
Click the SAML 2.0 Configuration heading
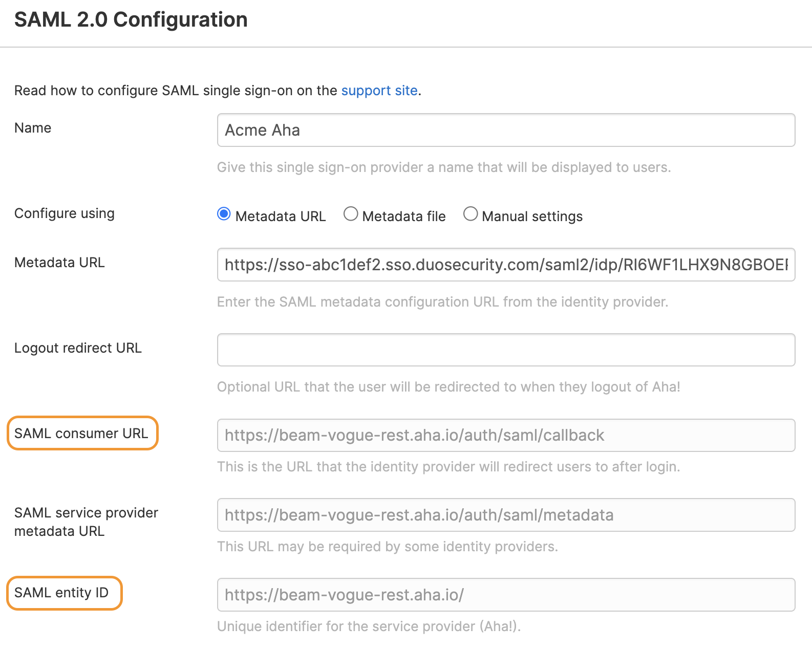131,19
